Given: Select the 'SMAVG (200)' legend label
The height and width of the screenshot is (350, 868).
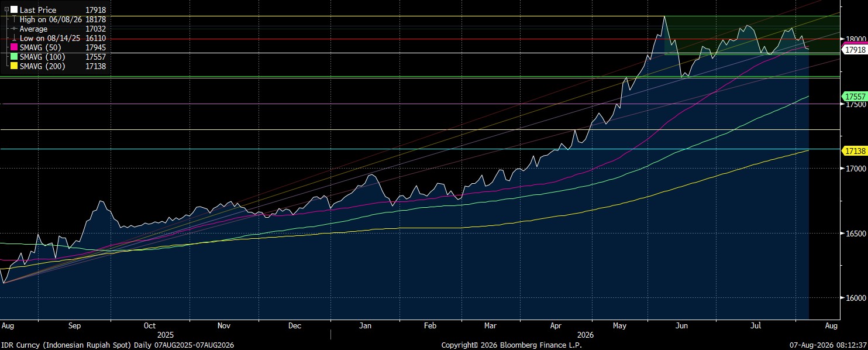Looking at the screenshot, I should (42, 66).
